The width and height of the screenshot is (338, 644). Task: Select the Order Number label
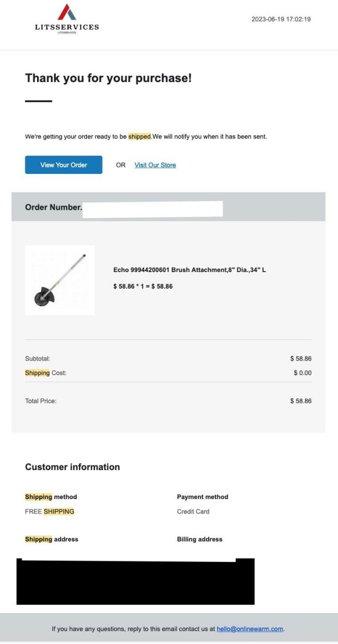53,207
